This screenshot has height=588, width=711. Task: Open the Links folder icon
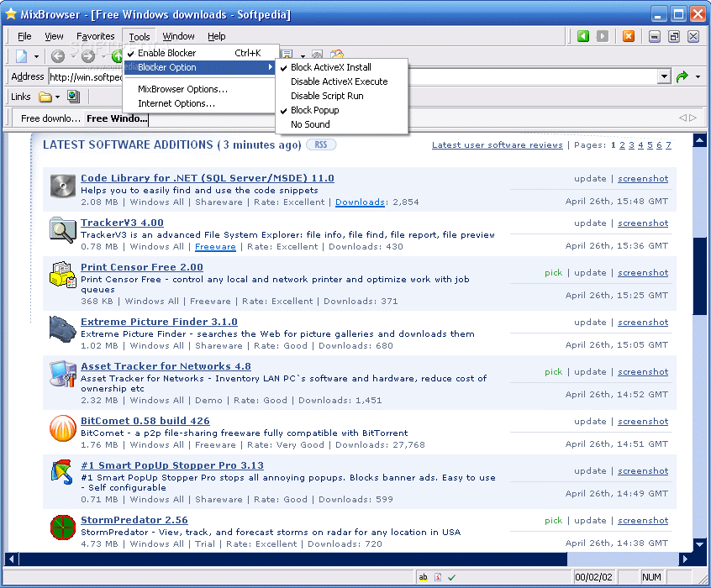click(x=45, y=97)
